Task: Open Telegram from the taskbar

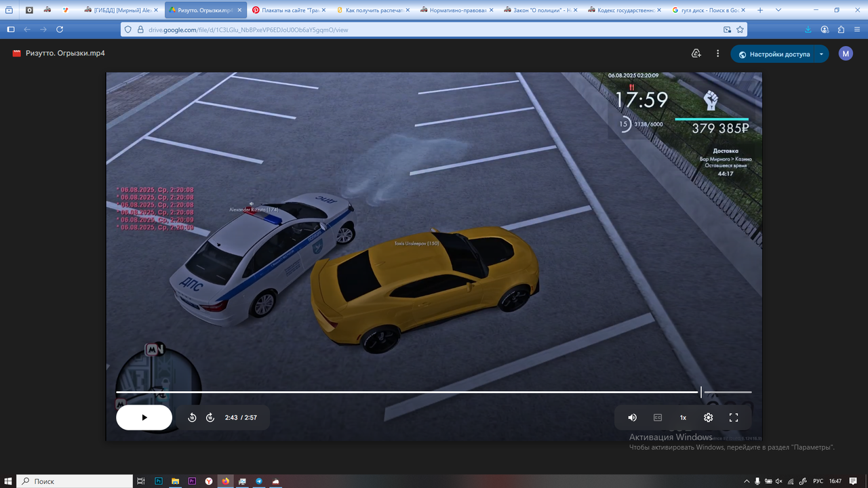Action: point(258,481)
